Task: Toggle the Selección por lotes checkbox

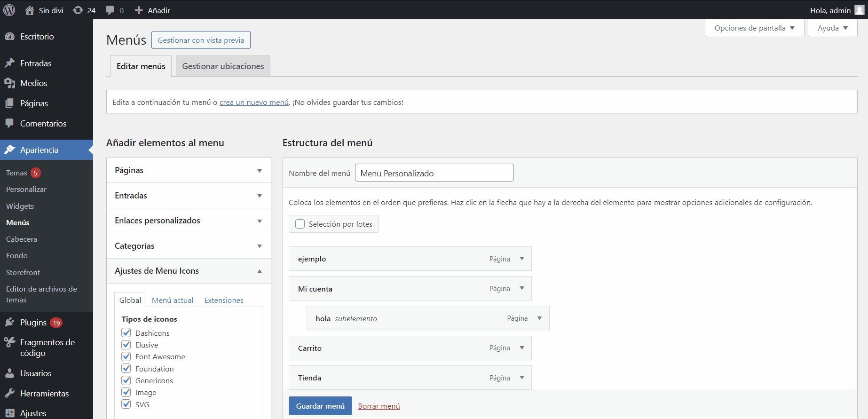Action: coord(300,224)
